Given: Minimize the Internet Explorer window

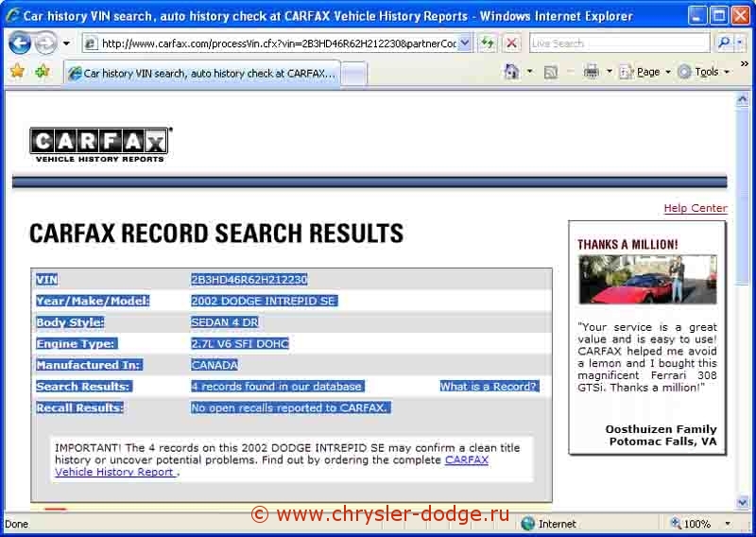Looking at the screenshot, I should [696, 15].
